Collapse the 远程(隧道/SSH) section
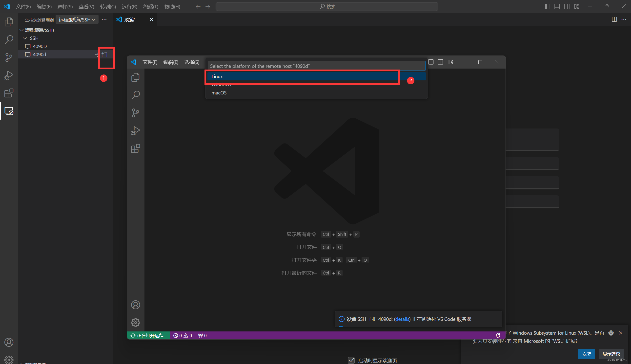631x364 pixels. click(x=21, y=30)
